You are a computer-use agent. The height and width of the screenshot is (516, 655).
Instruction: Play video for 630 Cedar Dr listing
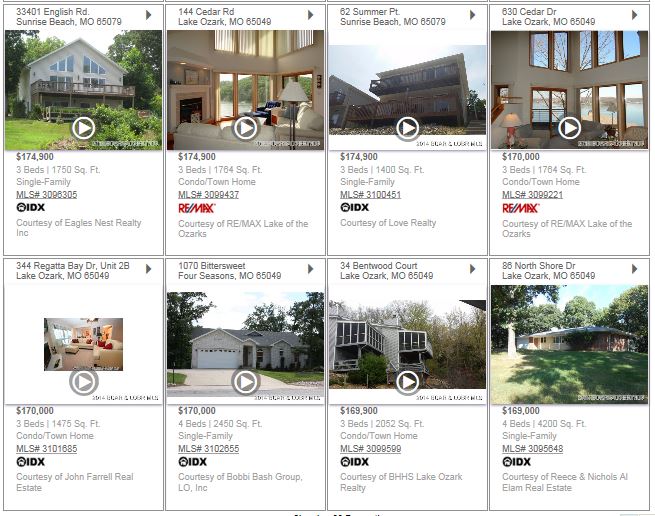(569, 128)
